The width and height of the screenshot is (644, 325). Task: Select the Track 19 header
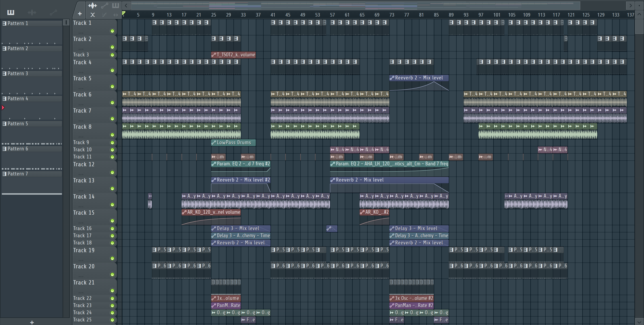coord(95,254)
